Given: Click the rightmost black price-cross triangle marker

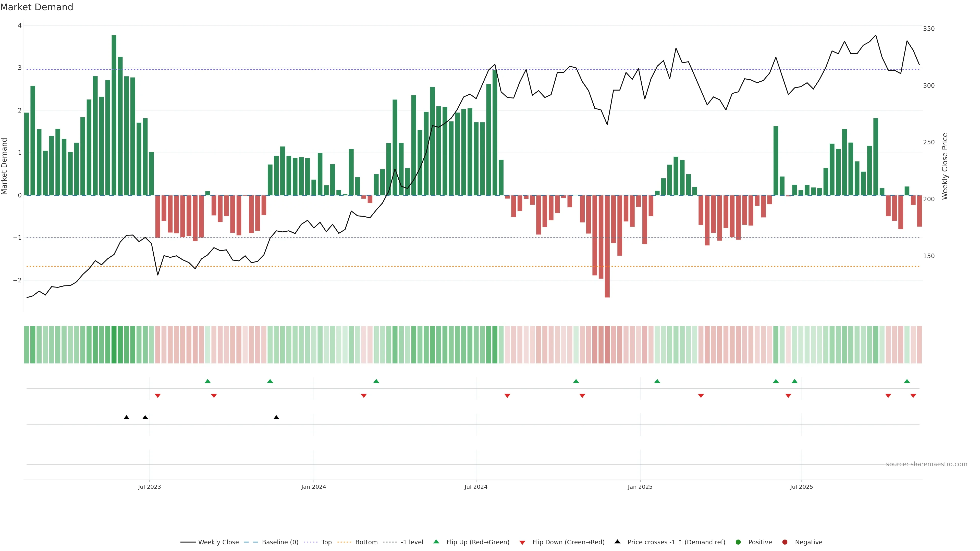Looking at the screenshot, I should coord(276,418).
